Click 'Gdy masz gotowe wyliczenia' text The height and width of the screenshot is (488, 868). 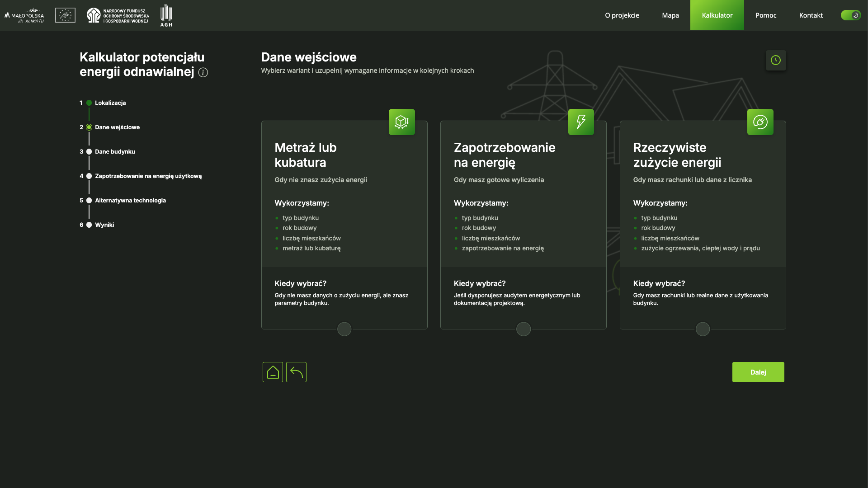click(499, 180)
